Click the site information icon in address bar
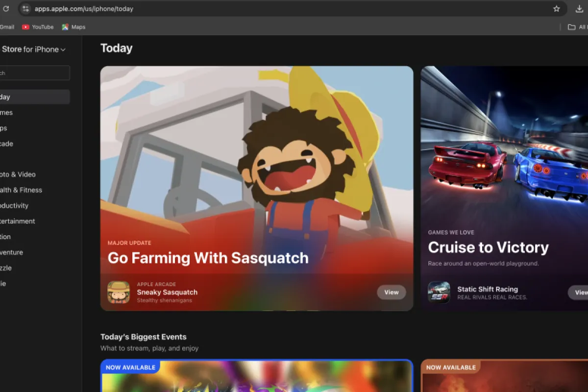 pos(26,9)
